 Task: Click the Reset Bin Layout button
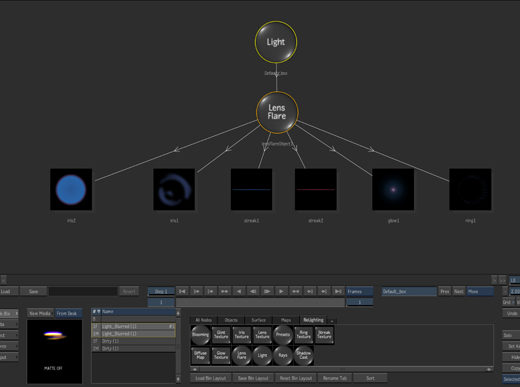(296, 378)
